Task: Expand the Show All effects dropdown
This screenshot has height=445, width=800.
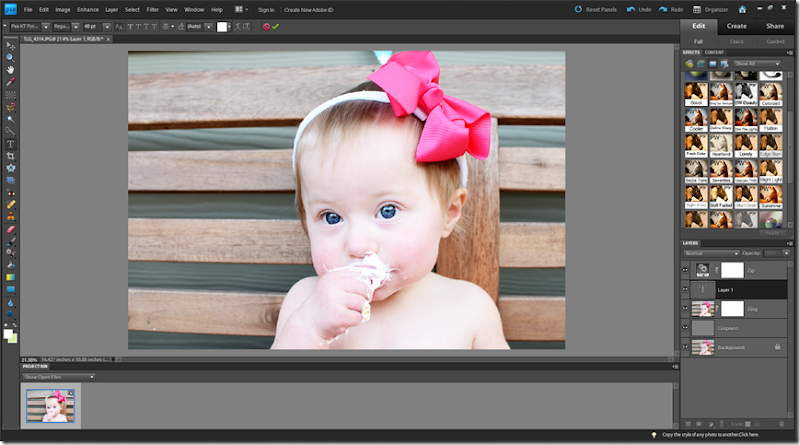Action: pos(757,64)
